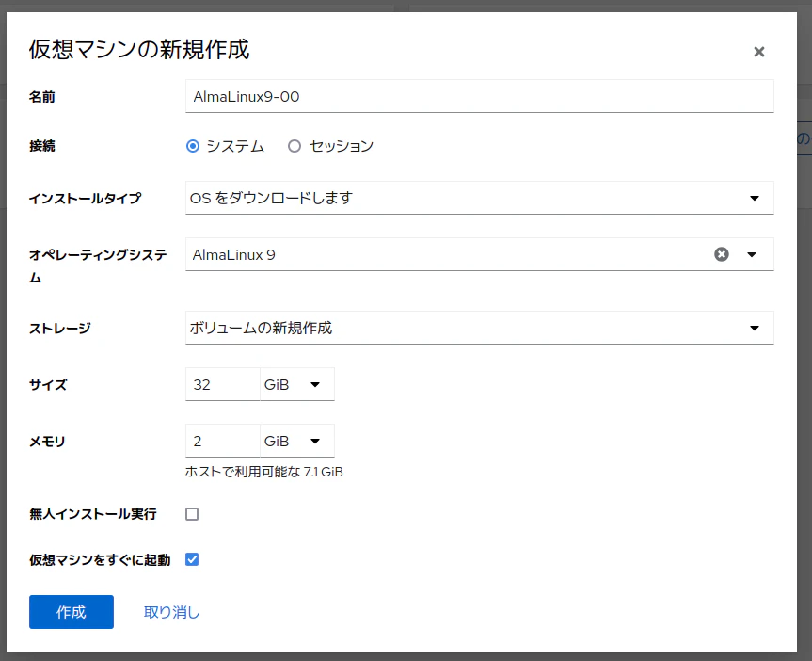
Task: Close the 仮想マシンの新規作成 dialog
Action: tap(758, 52)
